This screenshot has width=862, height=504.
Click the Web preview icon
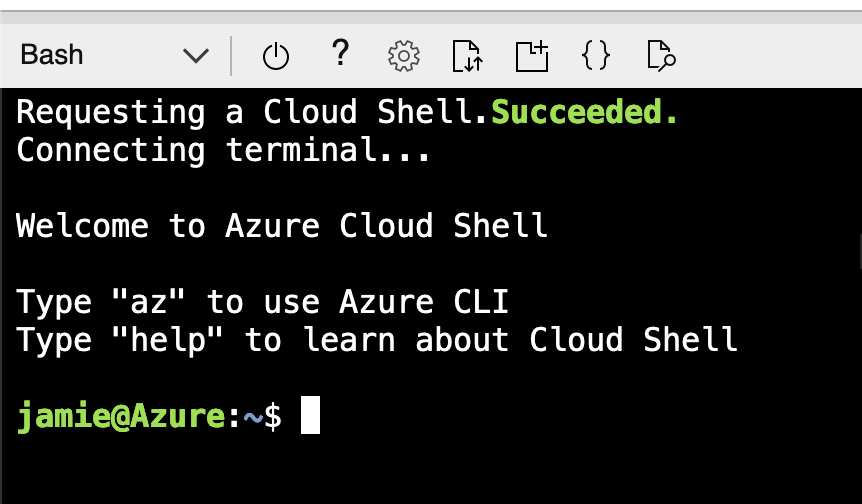point(661,56)
